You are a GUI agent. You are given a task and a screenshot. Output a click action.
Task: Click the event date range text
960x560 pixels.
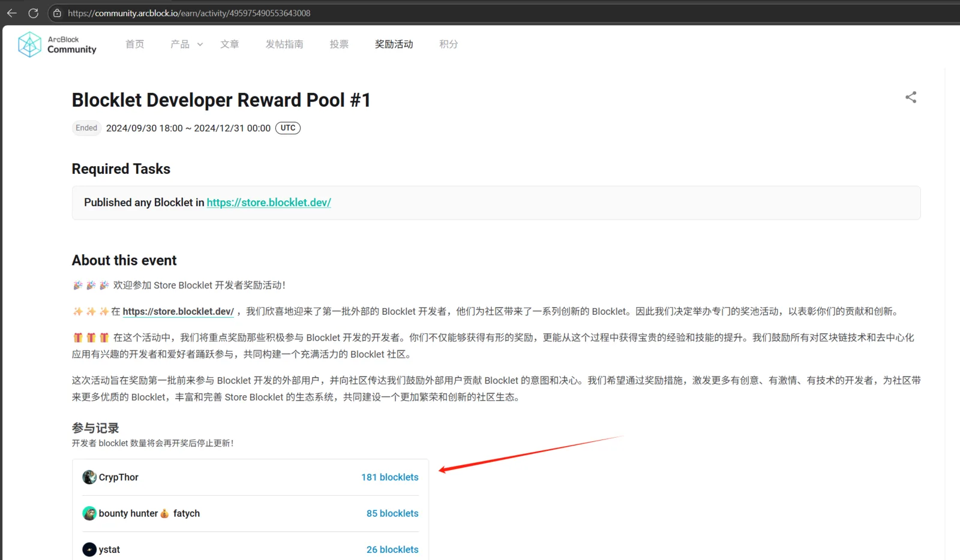pyautogui.click(x=188, y=128)
